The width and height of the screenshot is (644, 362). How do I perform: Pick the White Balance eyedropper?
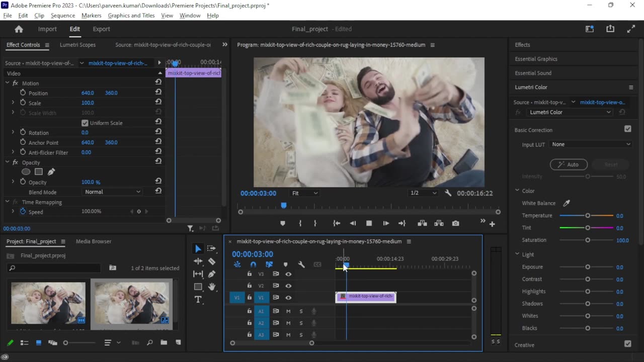[x=567, y=203]
